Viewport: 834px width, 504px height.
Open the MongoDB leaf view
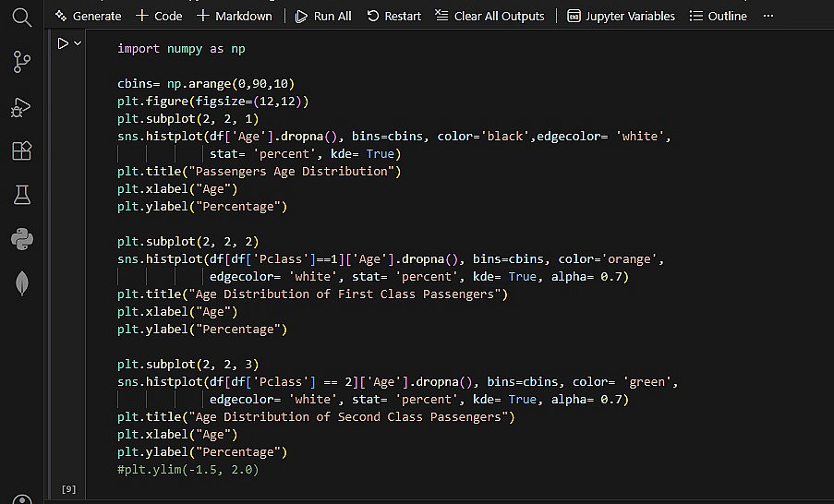21,283
